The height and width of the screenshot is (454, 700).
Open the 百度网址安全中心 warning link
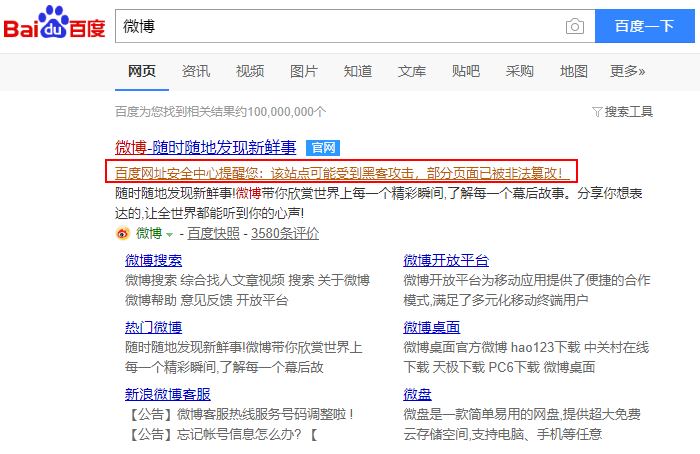coord(342,173)
